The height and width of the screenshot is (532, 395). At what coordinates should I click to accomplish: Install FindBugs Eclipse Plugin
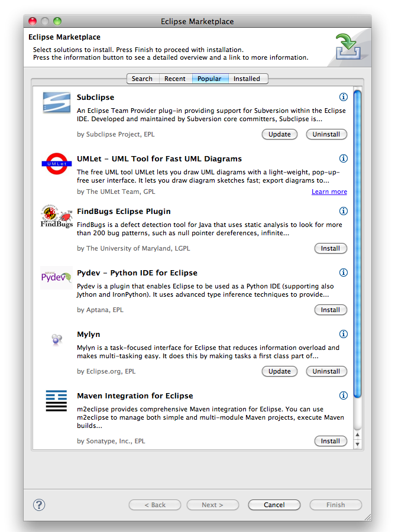click(x=331, y=248)
